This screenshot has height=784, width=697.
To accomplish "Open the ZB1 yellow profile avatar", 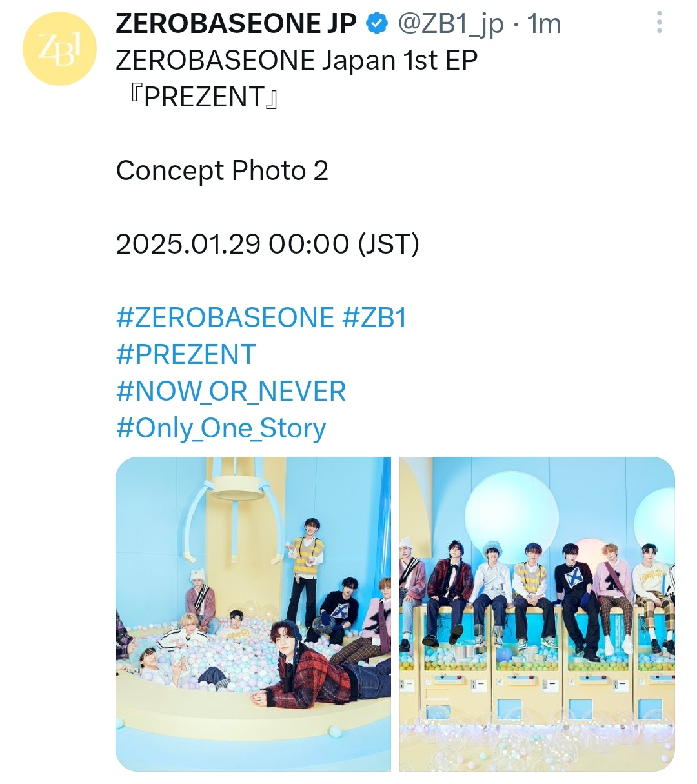I will click(59, 49).
